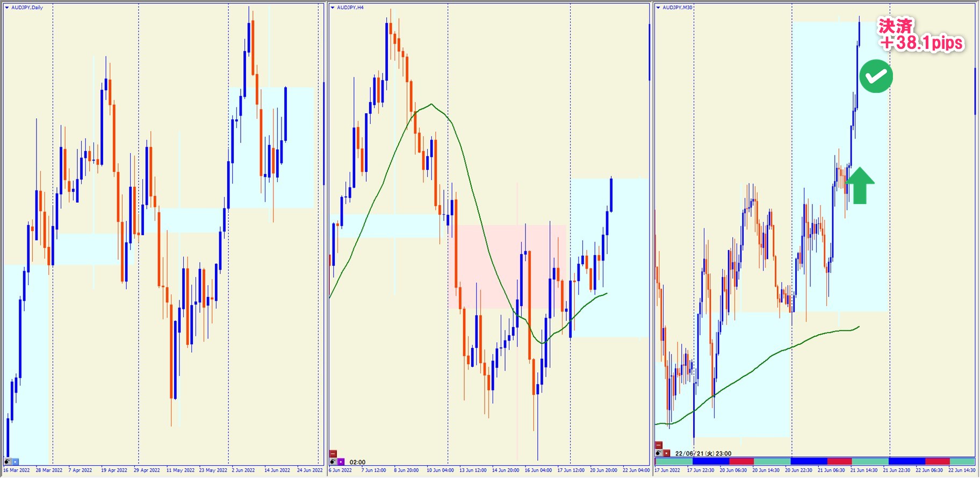Click the red square button in M30 chart

tap(667, 453)
